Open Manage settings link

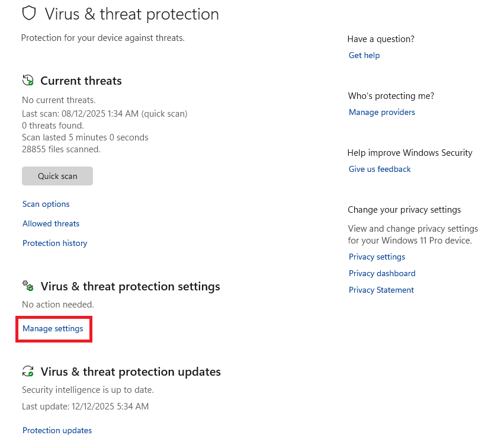[x=53, y=328]
